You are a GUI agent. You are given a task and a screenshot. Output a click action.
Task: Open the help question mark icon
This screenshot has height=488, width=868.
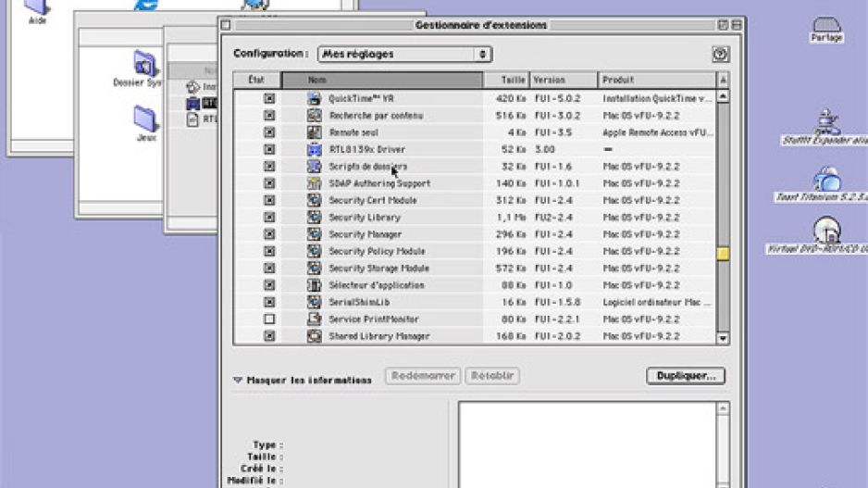(720, 55)
